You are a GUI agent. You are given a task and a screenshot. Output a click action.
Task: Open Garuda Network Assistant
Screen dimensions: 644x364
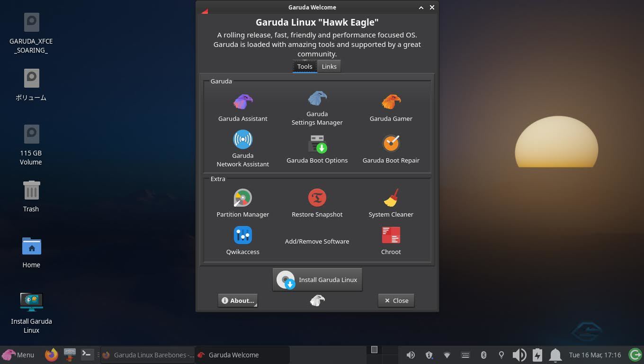click(242, 147)
